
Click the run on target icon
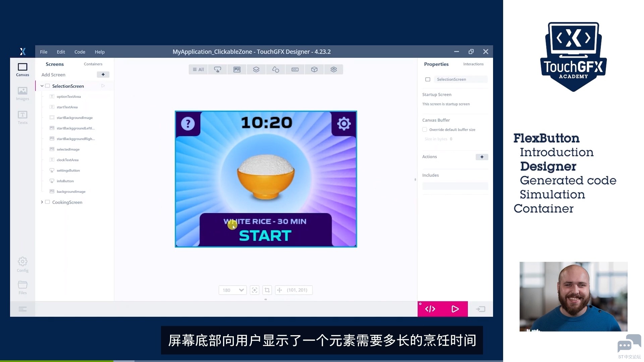(481, 309)
